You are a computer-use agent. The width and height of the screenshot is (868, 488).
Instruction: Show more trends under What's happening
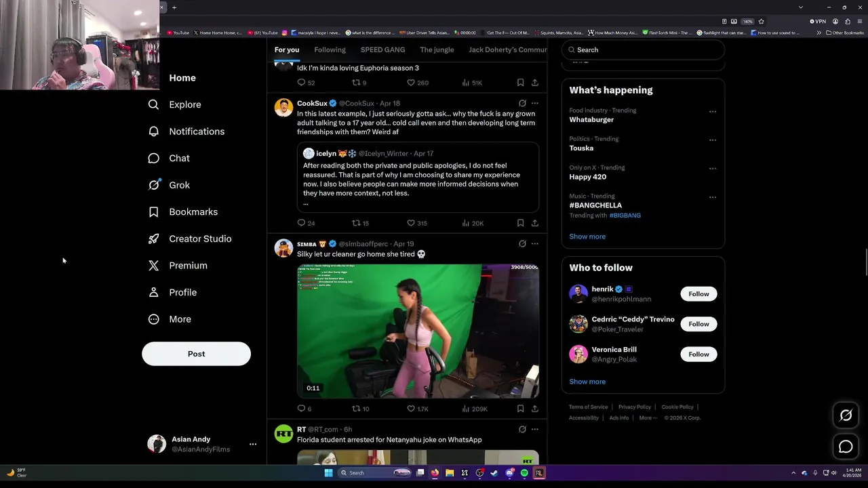click(587, 237)
